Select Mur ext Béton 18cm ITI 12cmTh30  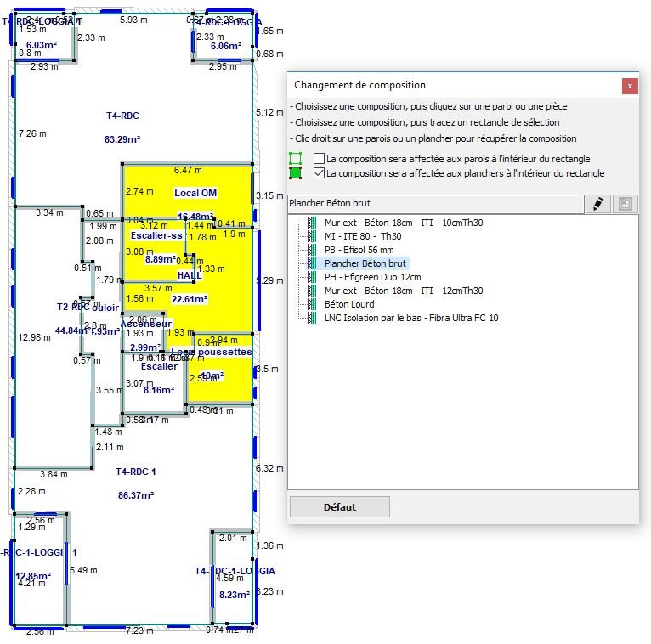(404, 291)
